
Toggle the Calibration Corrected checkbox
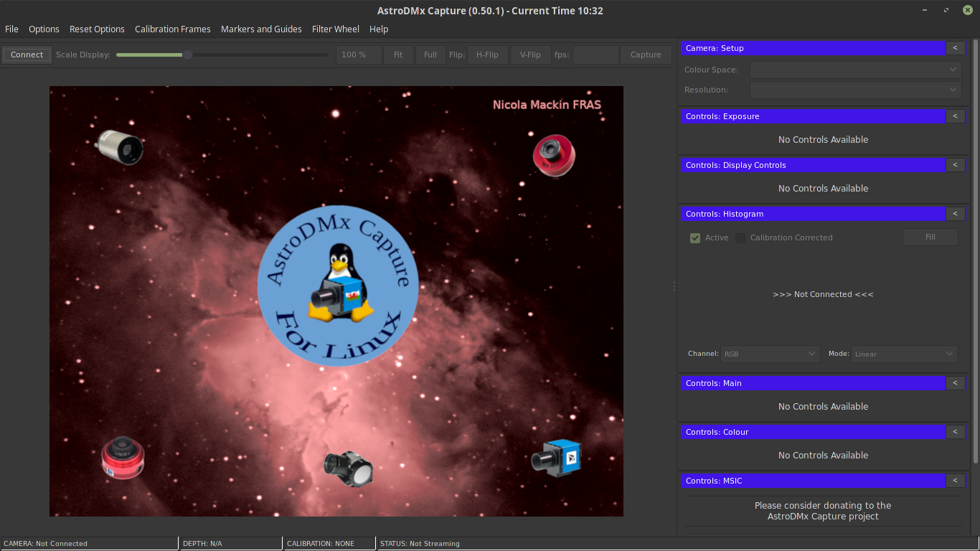[x=740, y=237]
